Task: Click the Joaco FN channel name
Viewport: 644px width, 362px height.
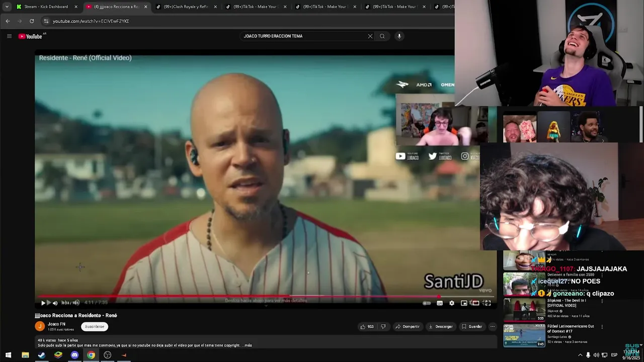Action: [56, 324]
